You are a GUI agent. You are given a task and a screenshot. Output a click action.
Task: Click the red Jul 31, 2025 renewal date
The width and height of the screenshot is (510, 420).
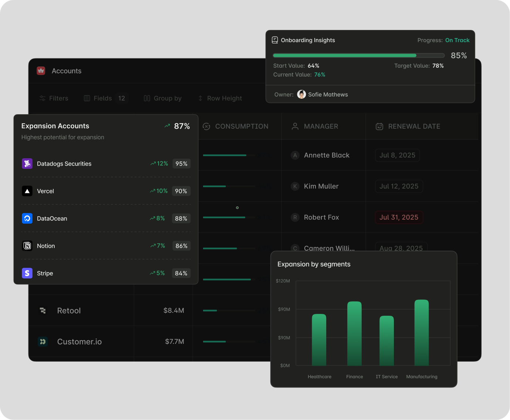click(399, 217)
